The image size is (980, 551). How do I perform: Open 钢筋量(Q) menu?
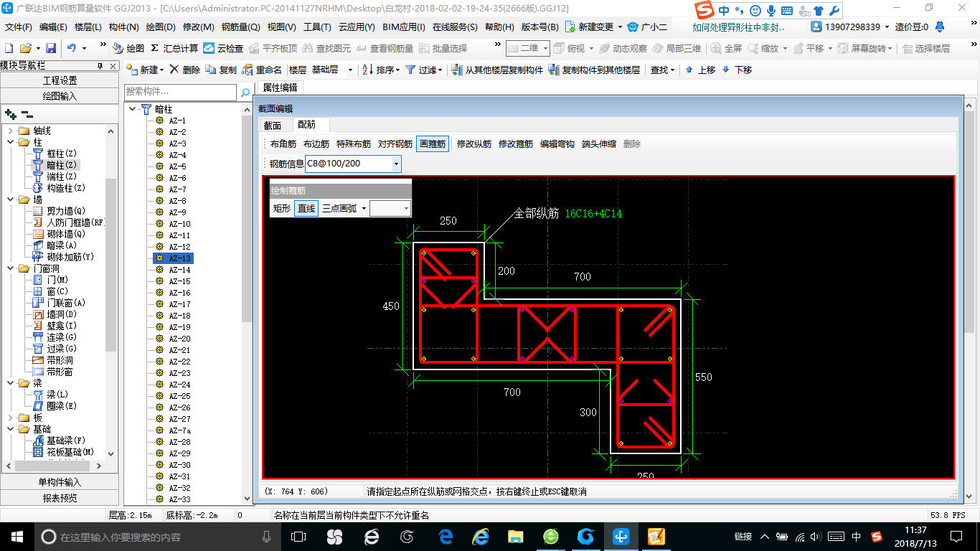tap(241, 27)
